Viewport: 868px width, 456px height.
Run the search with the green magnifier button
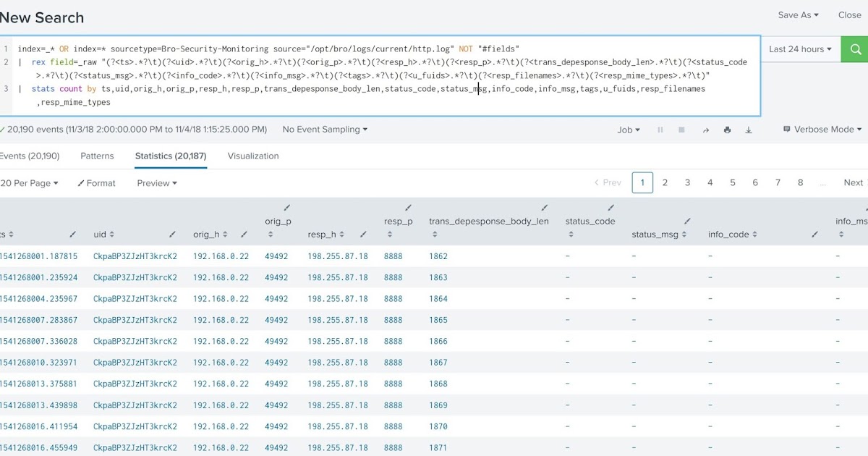[x=855, y=49]
